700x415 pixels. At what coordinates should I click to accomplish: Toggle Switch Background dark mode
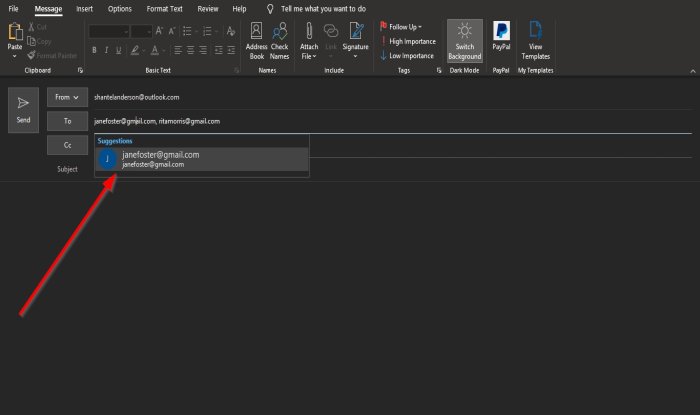[x=465, y=41]
